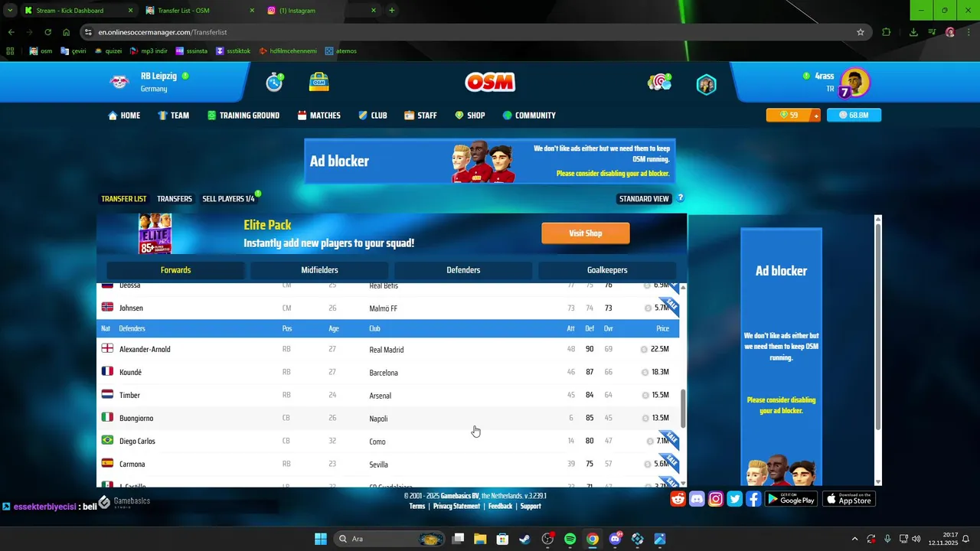Screen dimensions: 980x551
Task: Click the Elite Pack thumbnail image
Action: pyautogui.click(x=155, y=234)
